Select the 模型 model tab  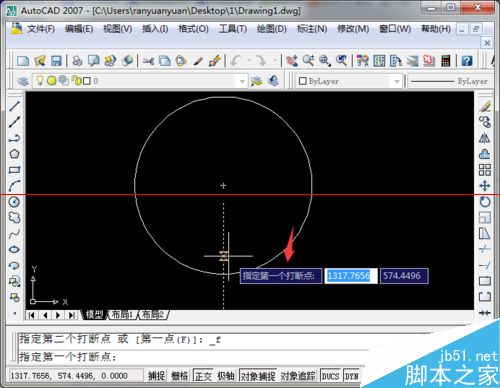click(94, 314)
